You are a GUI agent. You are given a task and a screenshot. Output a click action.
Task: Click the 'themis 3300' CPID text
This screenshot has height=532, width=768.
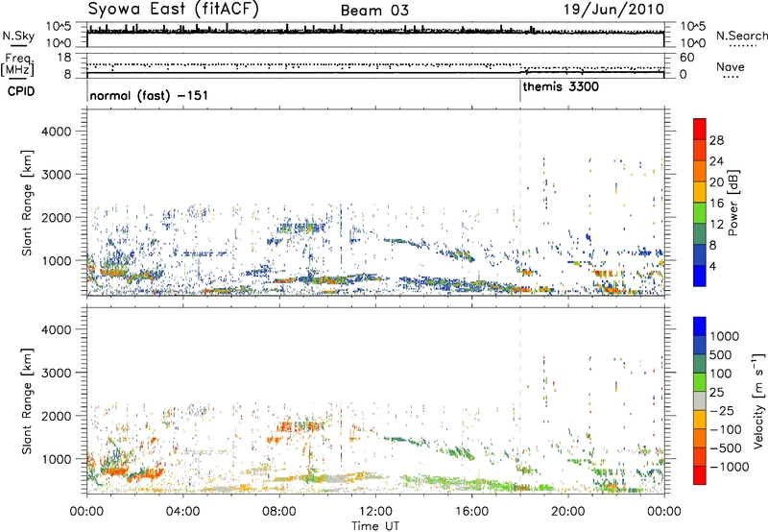click(x=561, y=87)
